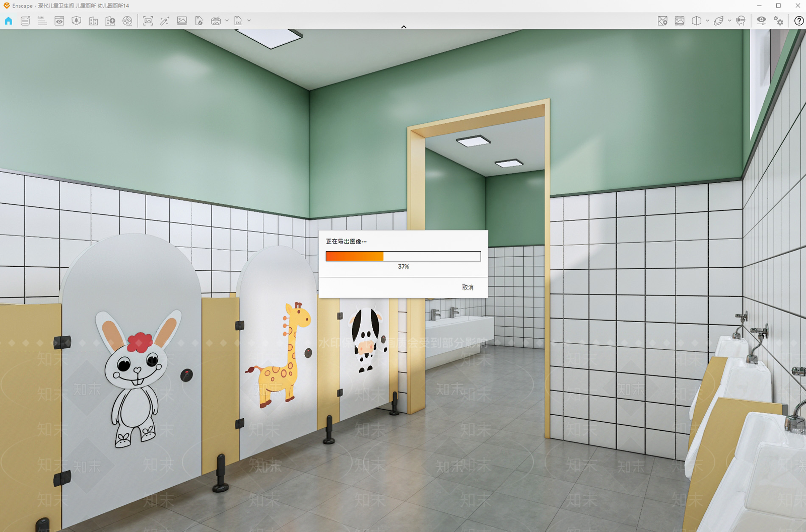Click the wing fly-mode icon
The image size is (806, 532).
tap(719, 21)
